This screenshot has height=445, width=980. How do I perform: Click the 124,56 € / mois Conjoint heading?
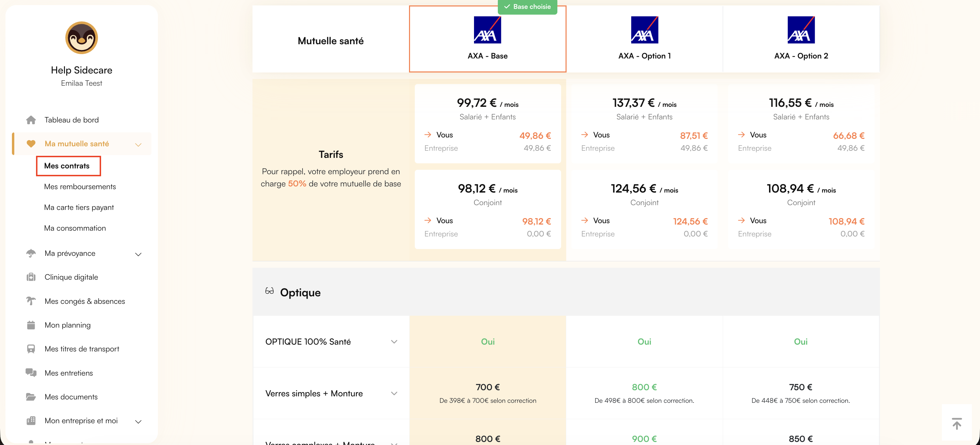coord(644,189)
